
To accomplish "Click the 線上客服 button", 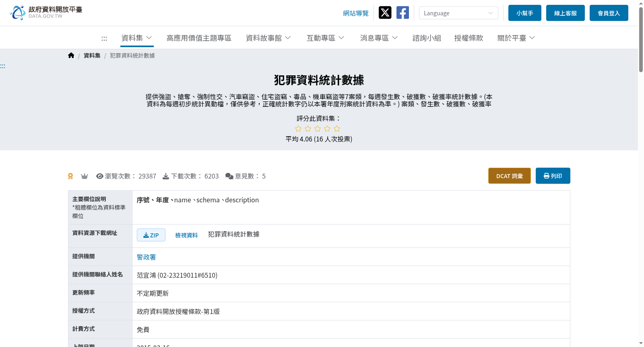I will point(566,13).
